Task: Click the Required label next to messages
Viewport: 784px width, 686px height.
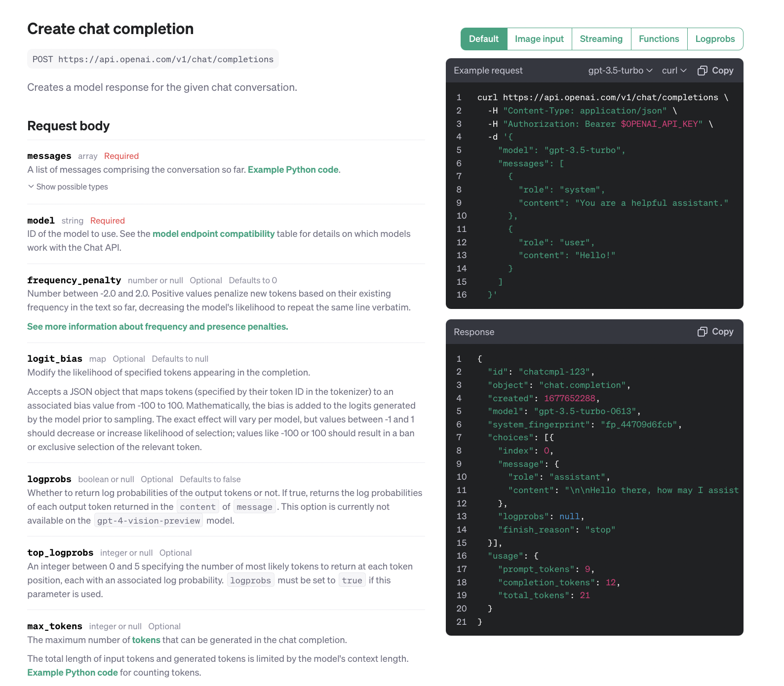Action: click(x=121, y=156)
